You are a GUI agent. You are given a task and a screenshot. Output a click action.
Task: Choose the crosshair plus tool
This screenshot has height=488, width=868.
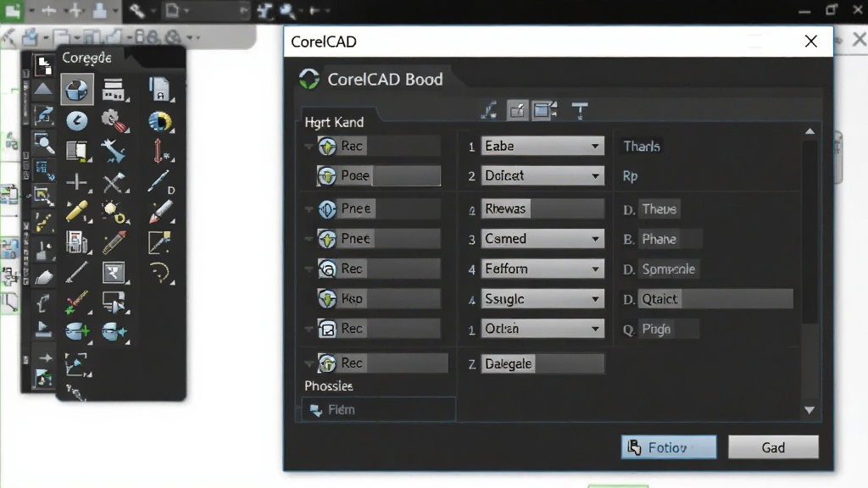pos(76,181)
